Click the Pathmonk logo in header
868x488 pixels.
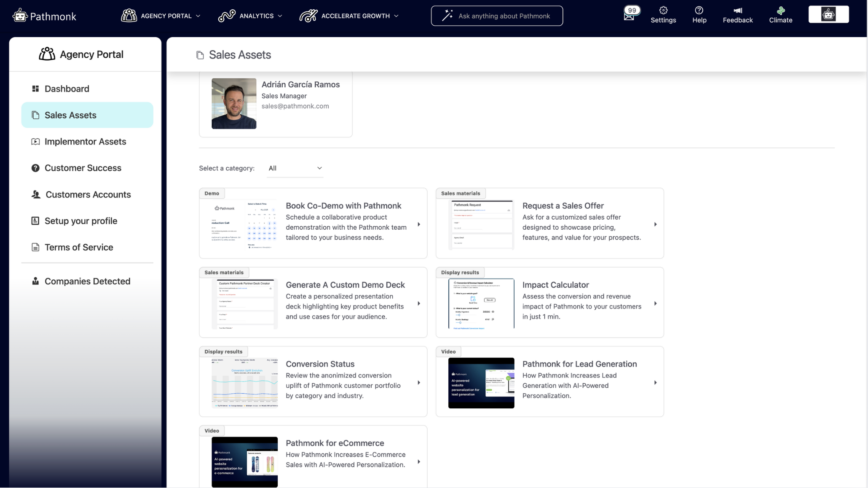coord(44,16)
